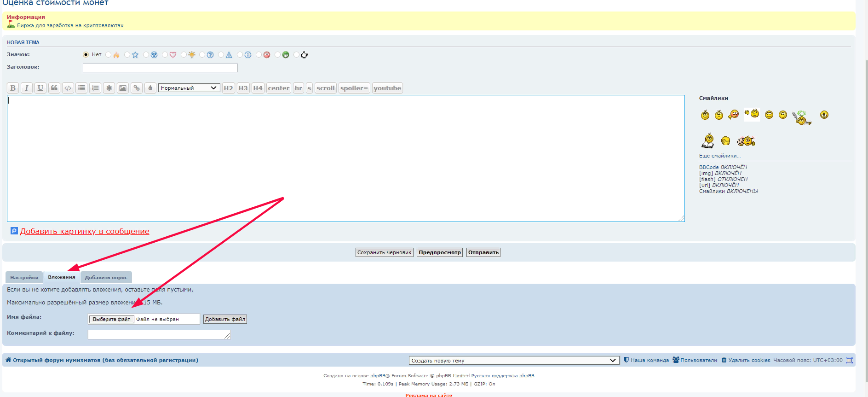Click the 'youtube' BBCode button

387,88
